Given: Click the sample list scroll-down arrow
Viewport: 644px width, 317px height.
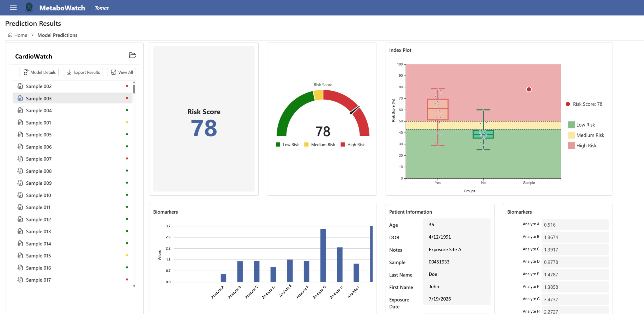Looking at the screenshot, I should 134,286.
